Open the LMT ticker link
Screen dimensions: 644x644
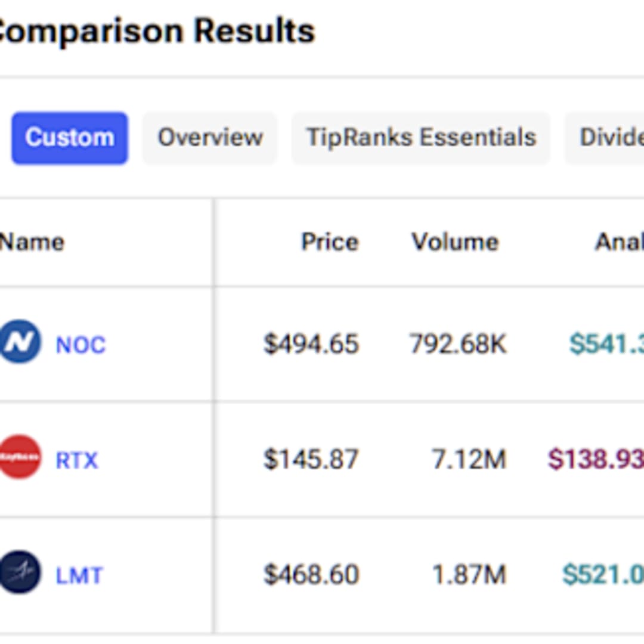pyautogui.click(x=79, y=575)
